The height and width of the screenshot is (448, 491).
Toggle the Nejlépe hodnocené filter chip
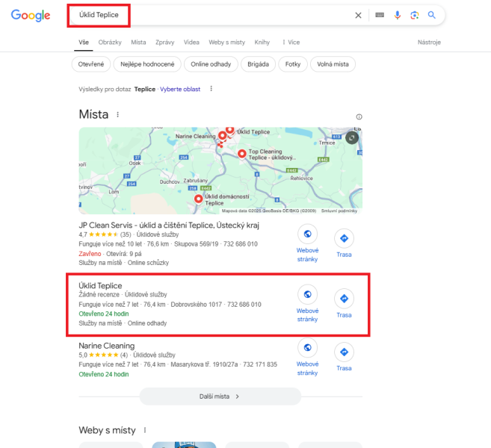147,64
